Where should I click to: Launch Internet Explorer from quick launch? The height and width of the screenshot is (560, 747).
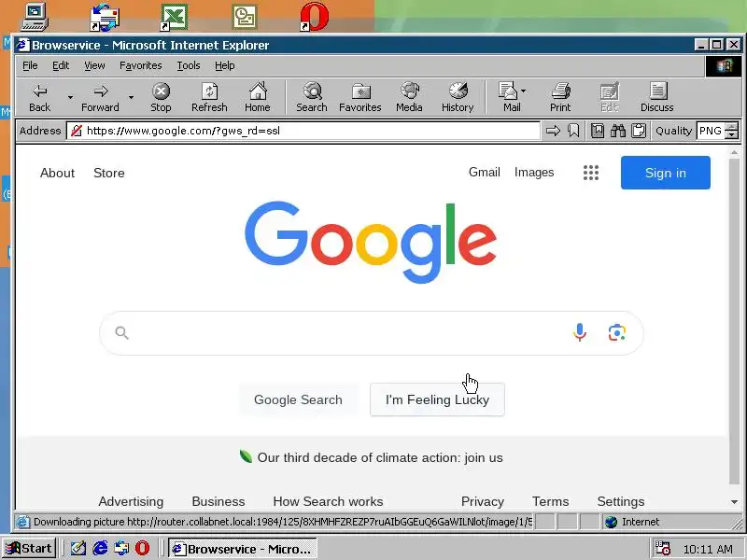pyautogui.click(x=100, y=549)
